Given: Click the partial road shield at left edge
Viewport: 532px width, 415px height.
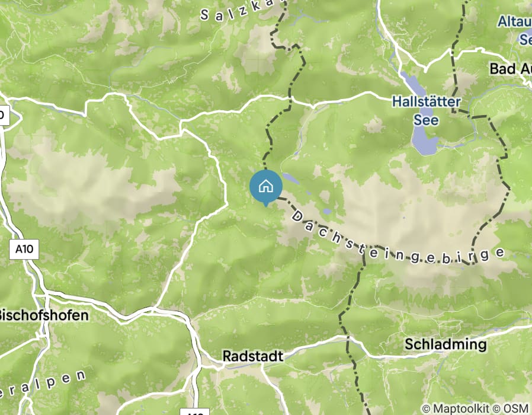Looking at the screenshot, I should coord(5,115).
